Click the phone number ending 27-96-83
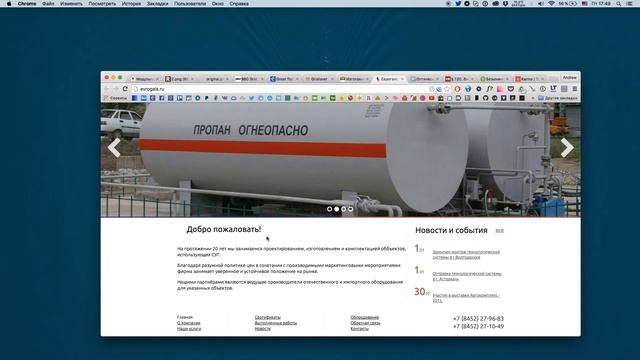 478,318
